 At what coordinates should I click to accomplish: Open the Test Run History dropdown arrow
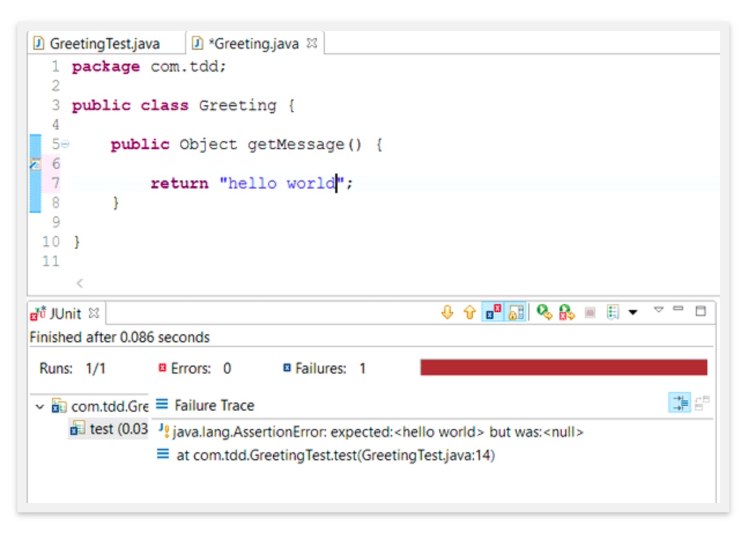click(x=633, y=312)
